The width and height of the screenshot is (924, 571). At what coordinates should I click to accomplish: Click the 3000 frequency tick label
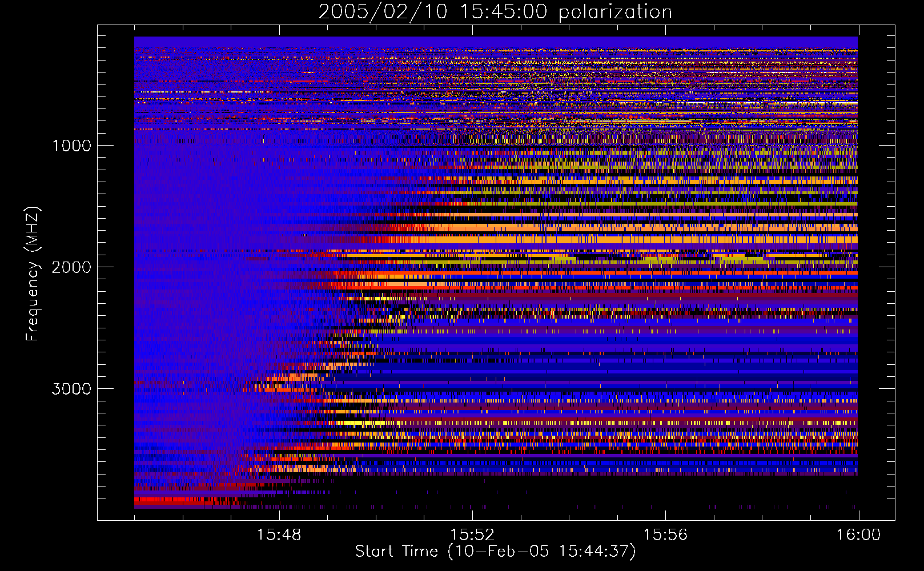tap(71, 389)
